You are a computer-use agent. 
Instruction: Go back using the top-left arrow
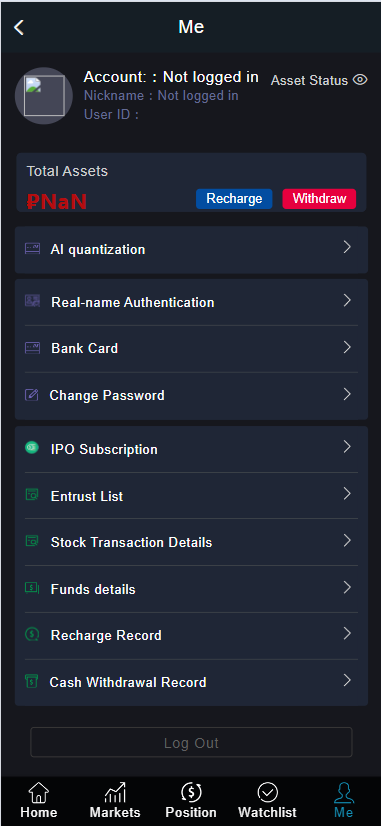click(x=19, y=27)
